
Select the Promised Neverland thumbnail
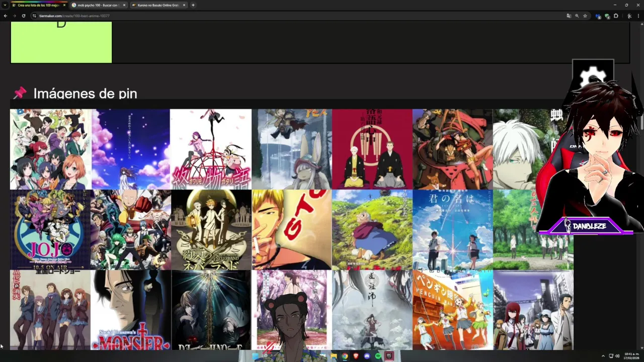(x=211, y=230)
